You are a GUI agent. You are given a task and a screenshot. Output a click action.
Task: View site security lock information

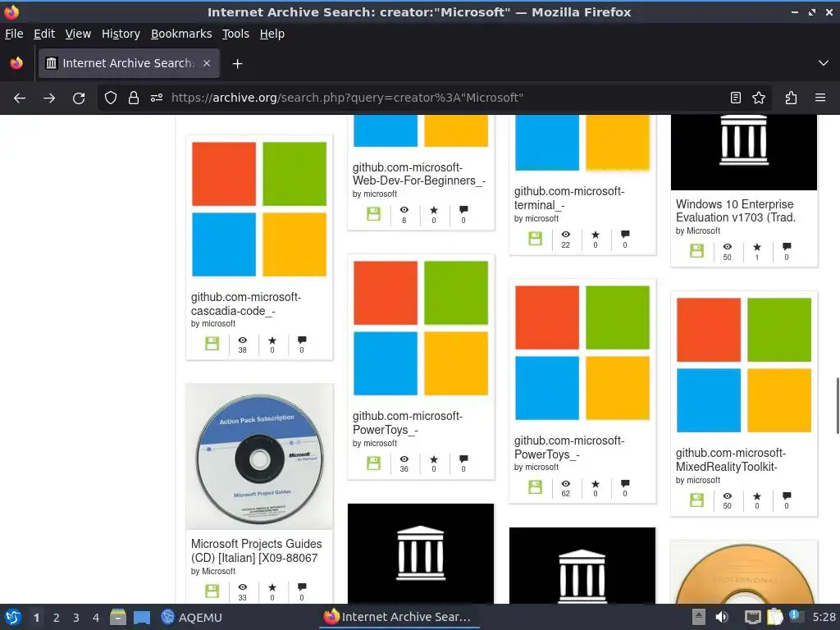click(x=134, y=98)
